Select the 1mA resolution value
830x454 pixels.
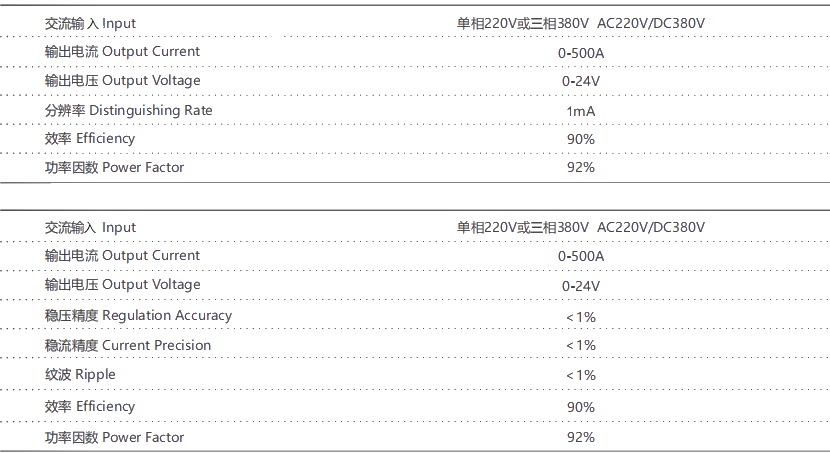tap(581, 110)
